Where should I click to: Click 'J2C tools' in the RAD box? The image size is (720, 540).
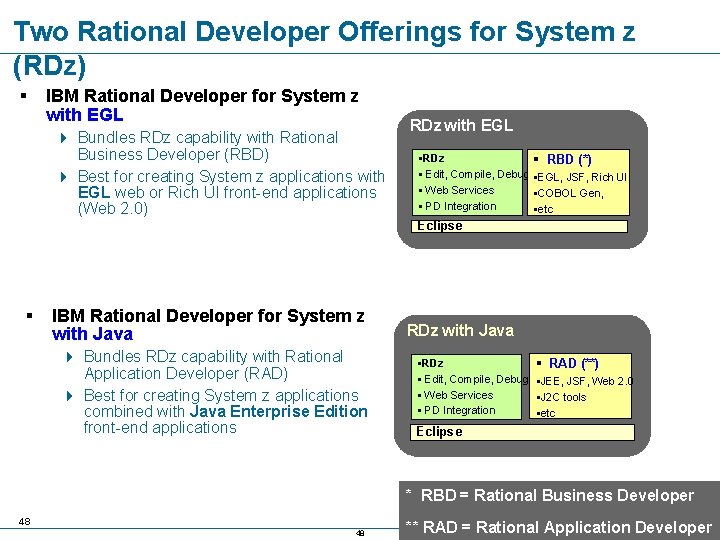(563, 397)
